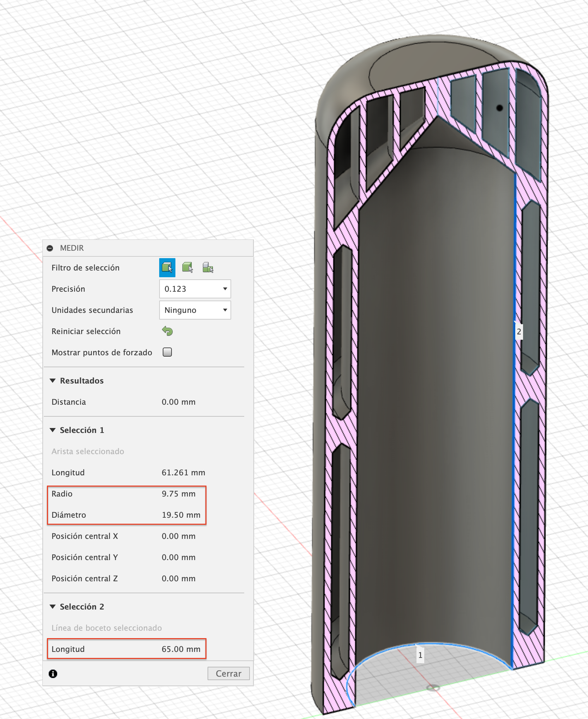The height and width of the screenshot is (719, 588).
Task: Open the info icon in the MEDIR dialog
Action: pyautogui.click(x=53, y=674)
